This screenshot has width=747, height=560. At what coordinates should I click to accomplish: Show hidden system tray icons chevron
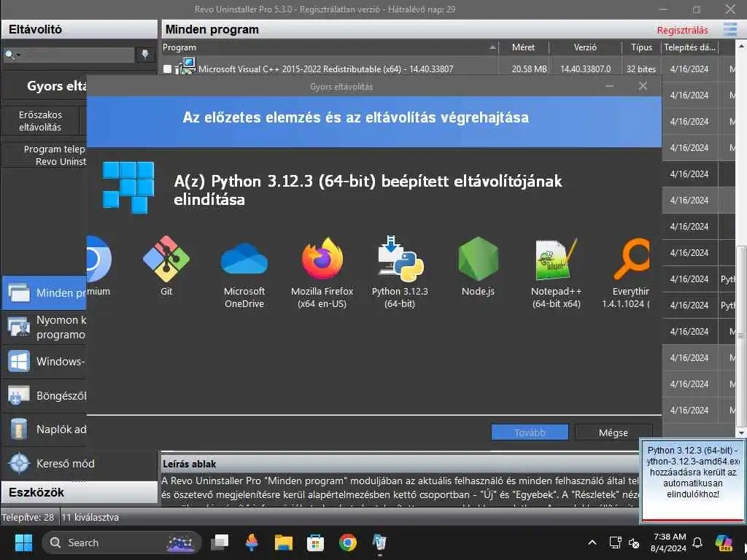(x=592, y=542)
